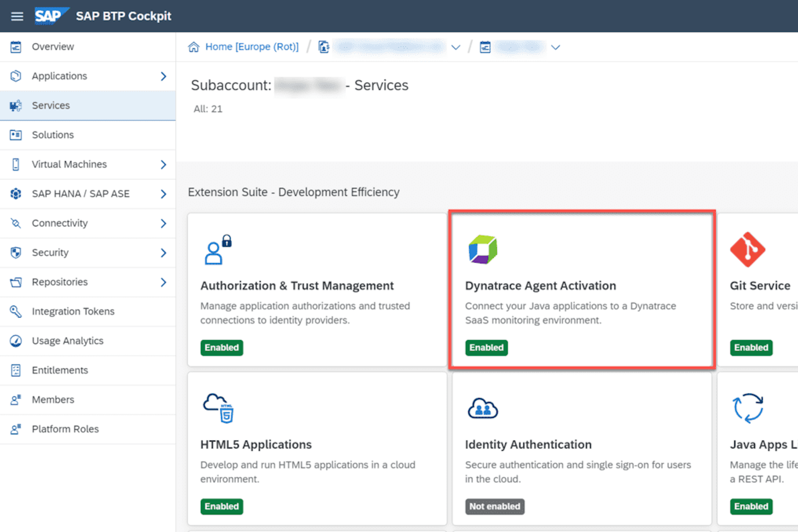
Task: Click the Home icon in the breadcrumb
Action: [194, 47]
